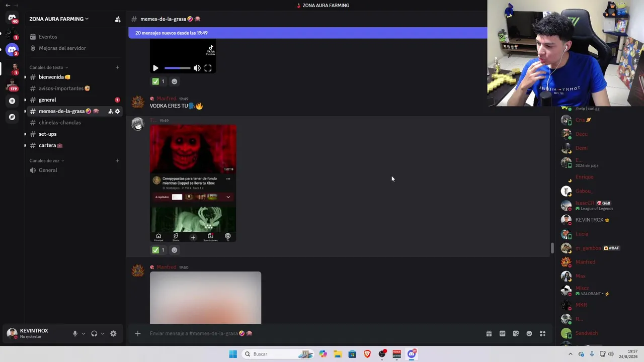
Task: Switch to the cartera channel
Action: [74, 145]
